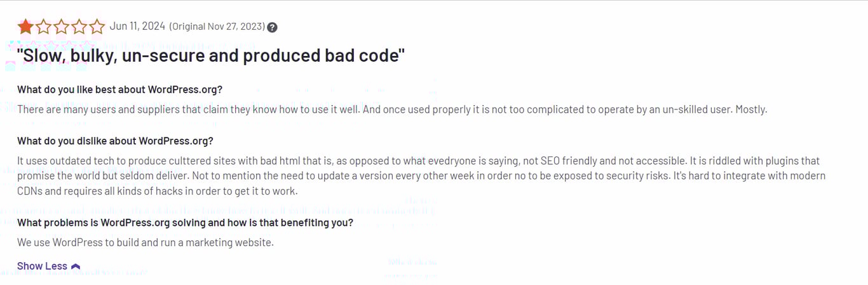
Task: Click the 'We use WordPress to build' answer text
Action: pyautogui.click(x=145, y=242)
